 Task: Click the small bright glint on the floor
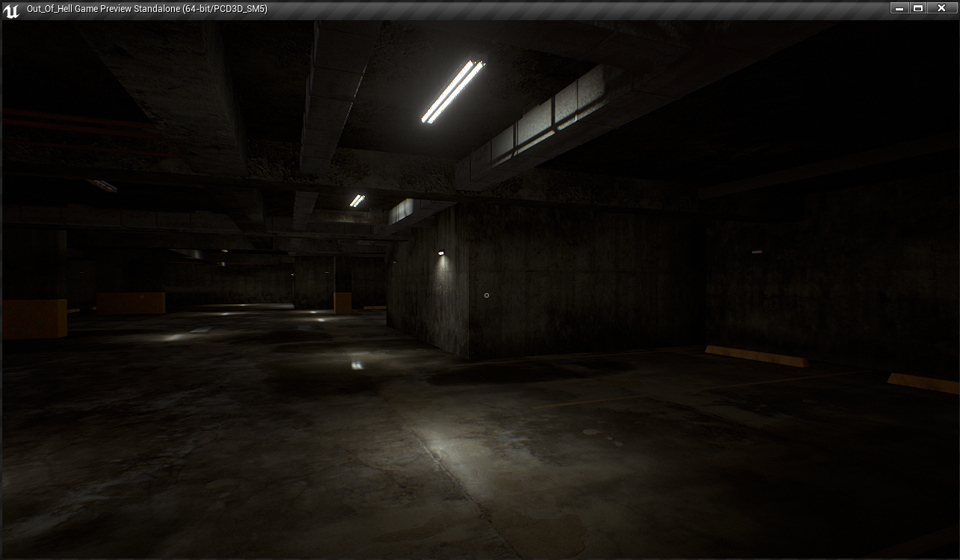tap(357, 365)
